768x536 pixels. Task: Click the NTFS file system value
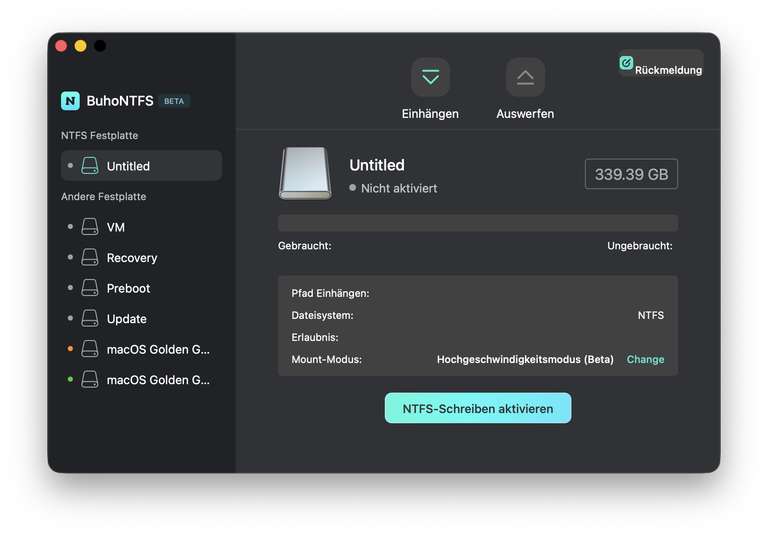[x=650, y=316]
